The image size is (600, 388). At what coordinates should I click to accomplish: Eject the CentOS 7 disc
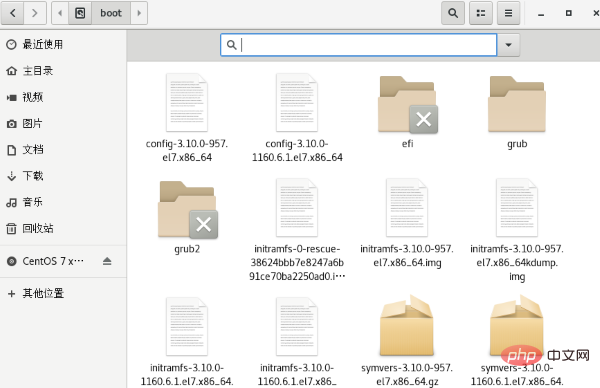pos(107,261)
